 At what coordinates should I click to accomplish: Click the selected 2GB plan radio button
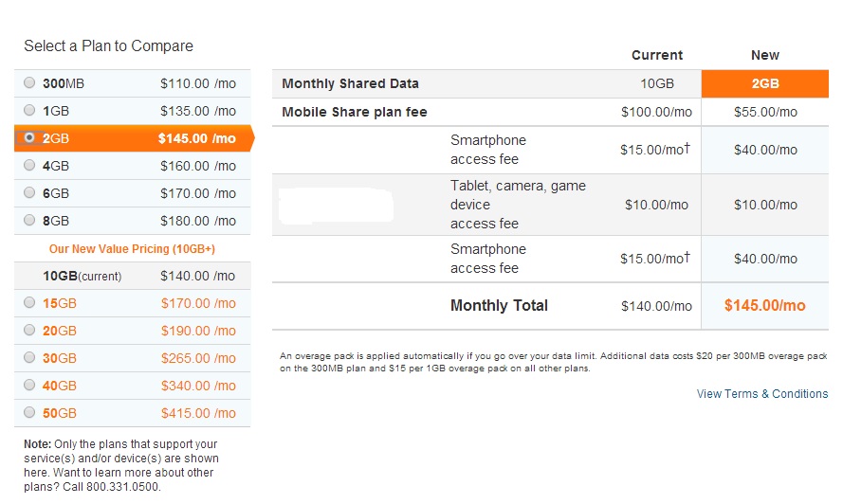[29, 137]
